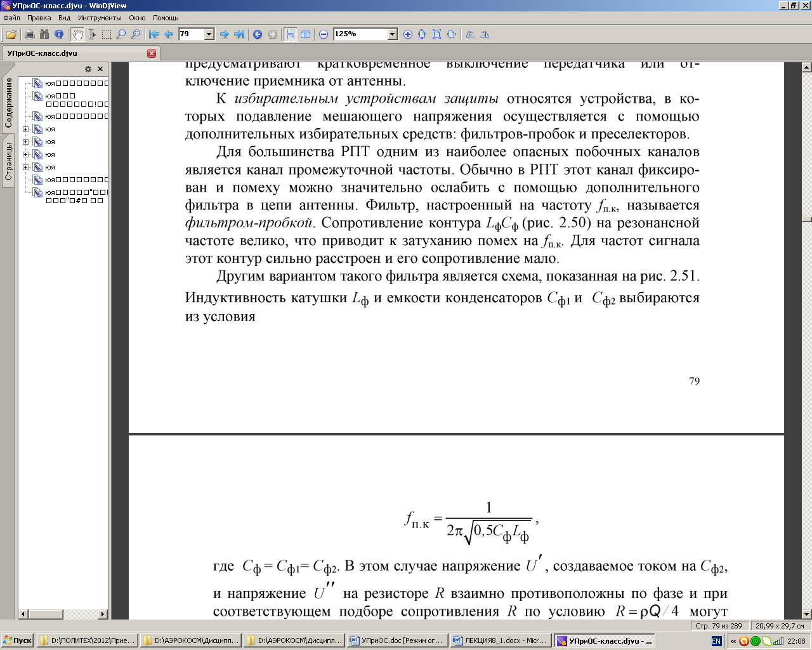This screenshot has height=650, width=812.
Task: Click the page number field showing 79
Action: coord(190,34)
